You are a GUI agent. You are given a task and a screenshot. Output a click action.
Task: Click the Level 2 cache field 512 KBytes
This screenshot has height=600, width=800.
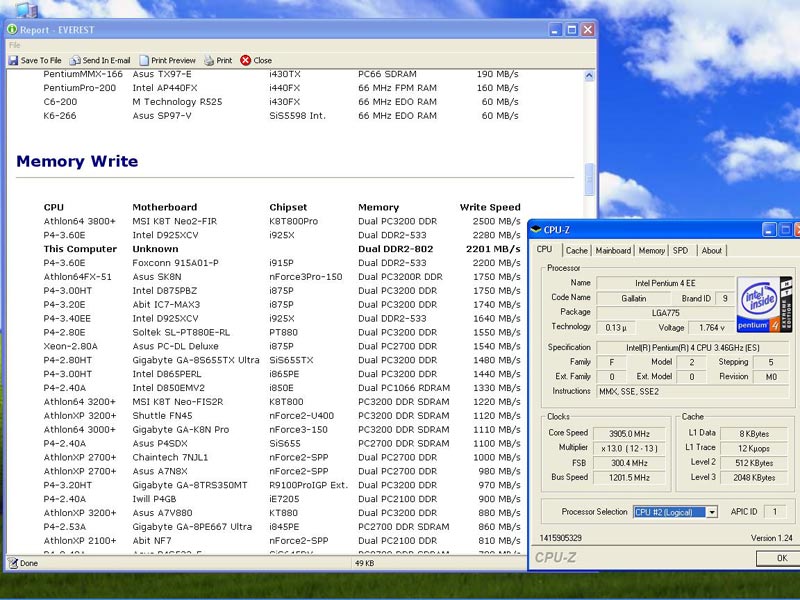[754, 463]
